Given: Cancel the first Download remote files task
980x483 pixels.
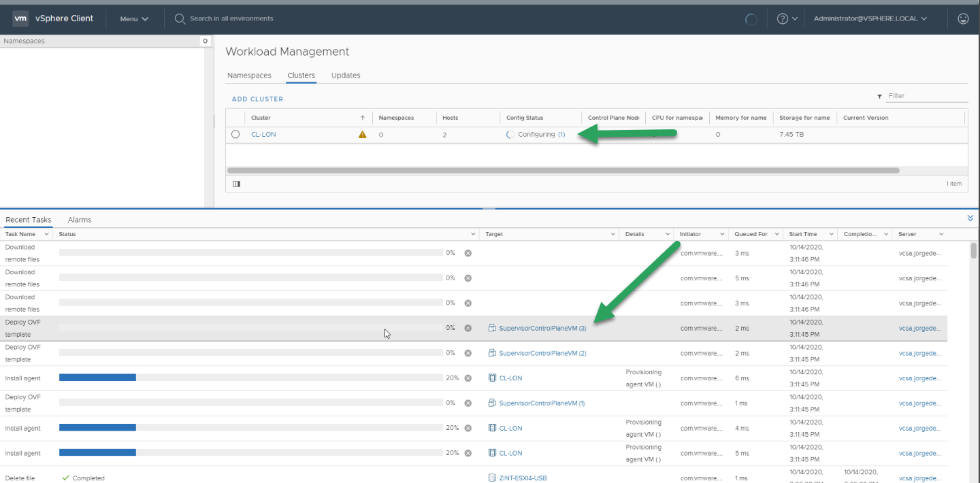Looking at the screenshot, I should 468,253.
